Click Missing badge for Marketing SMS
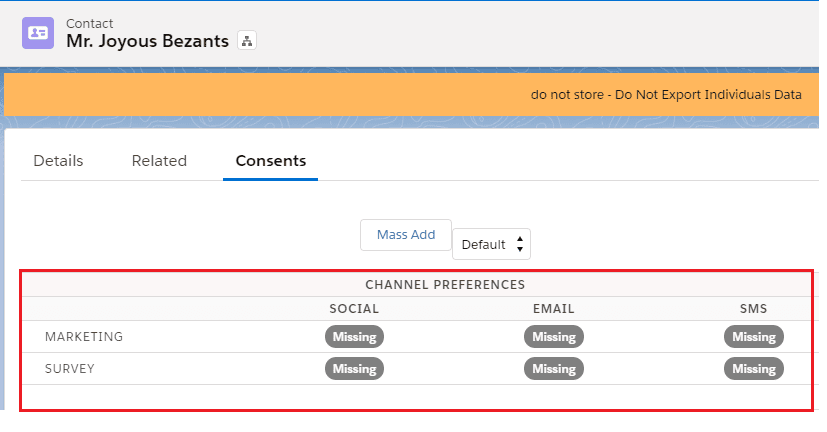The width and height of the screenshot is (827, 432). click(753, 337)
